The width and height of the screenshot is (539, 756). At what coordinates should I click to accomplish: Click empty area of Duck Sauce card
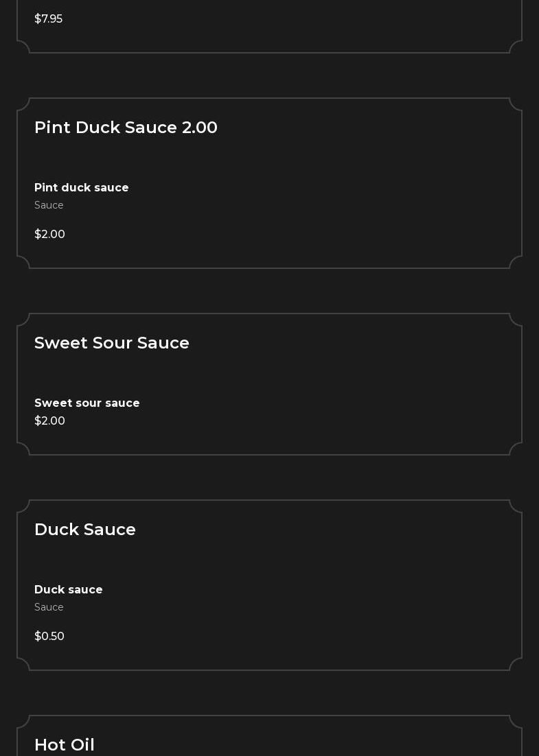343,597
